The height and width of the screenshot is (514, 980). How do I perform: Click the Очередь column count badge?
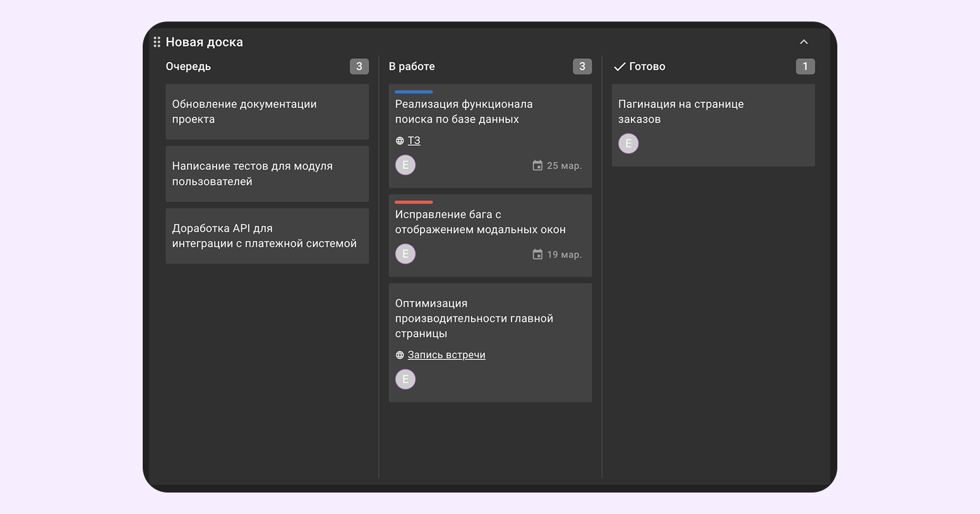pyautogui.click(x=359, y=66)
